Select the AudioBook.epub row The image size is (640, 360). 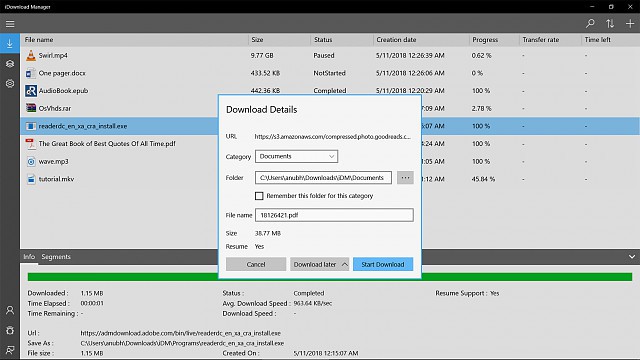(330, 91)
